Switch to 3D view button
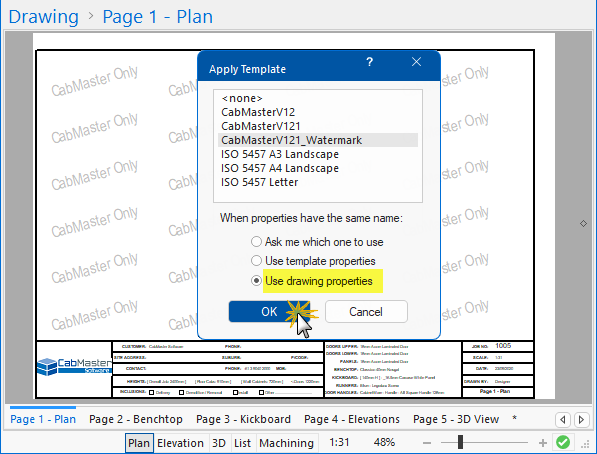The width and height of the screenshot is (597, 454). pyautogui.click(x=219, y=443)
